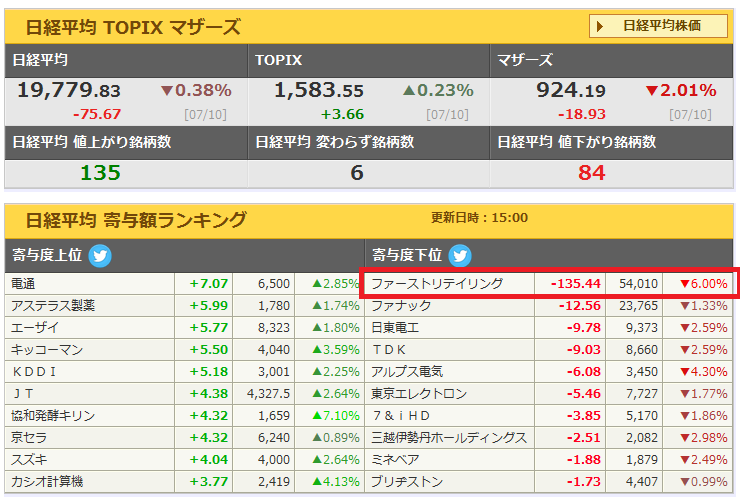The height and width of the screenshot is (503, 740).
Task: Click the 6.00% drop percentage
Action: click(x=704, y=284)
